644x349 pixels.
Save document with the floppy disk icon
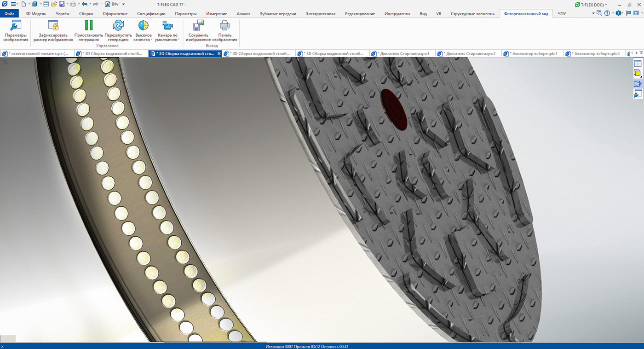click(x=63, y=4)
